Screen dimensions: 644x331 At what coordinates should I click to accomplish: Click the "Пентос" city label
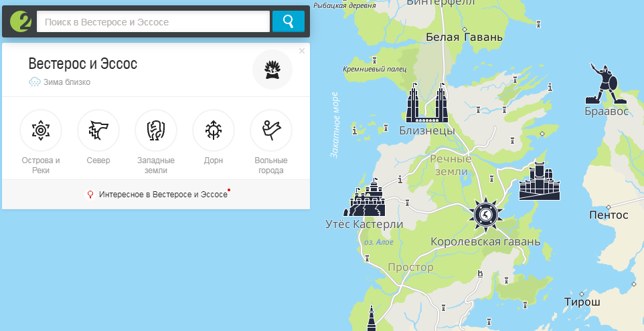click(x=609, y=215)
